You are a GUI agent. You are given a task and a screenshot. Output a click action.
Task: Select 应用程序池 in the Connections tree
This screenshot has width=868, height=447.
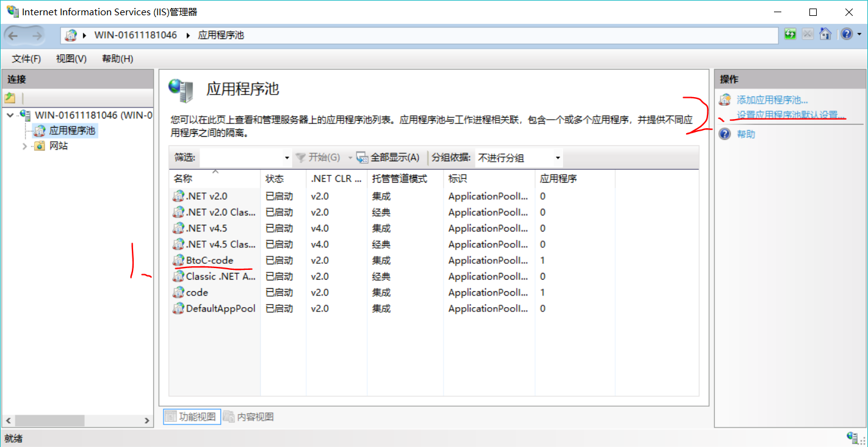click(72, 130)
